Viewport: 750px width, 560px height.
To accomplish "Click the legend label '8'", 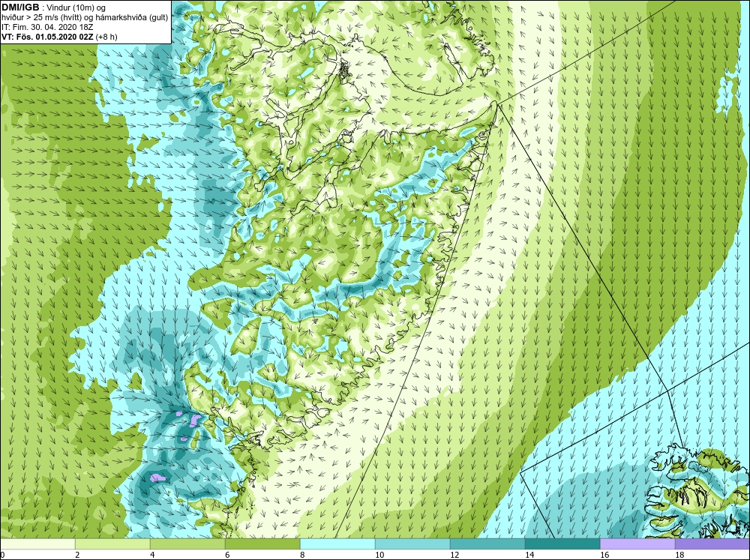I will pyautogui.click(x=304, y=555).
